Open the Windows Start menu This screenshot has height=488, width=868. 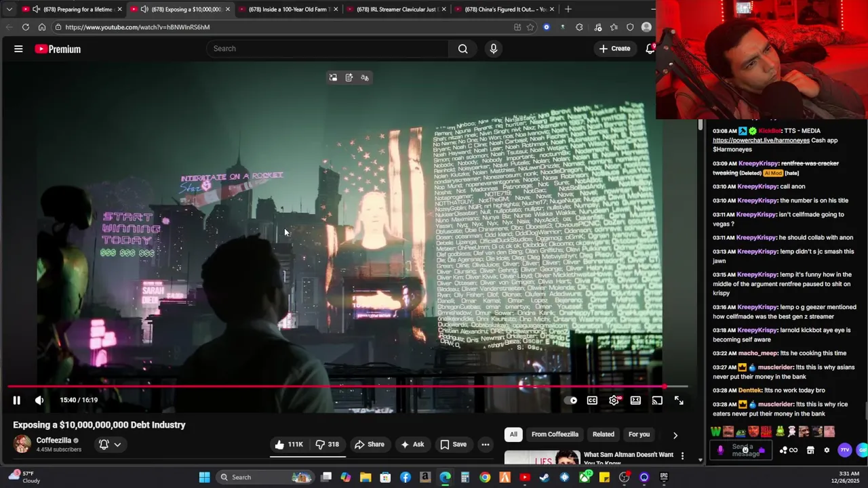click(204, 477)
